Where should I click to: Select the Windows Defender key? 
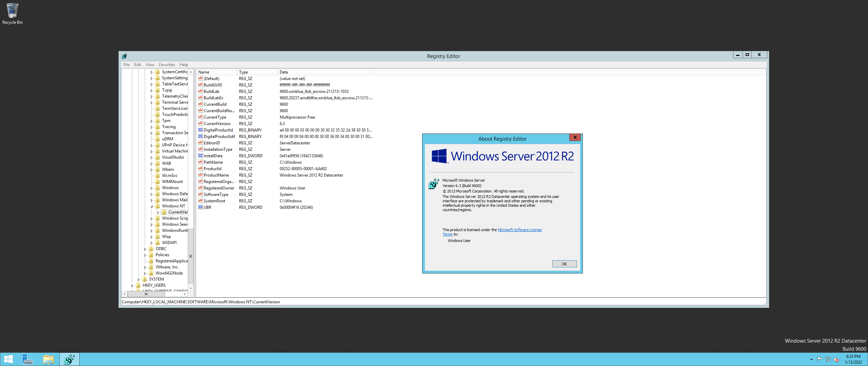pos(175,194)
